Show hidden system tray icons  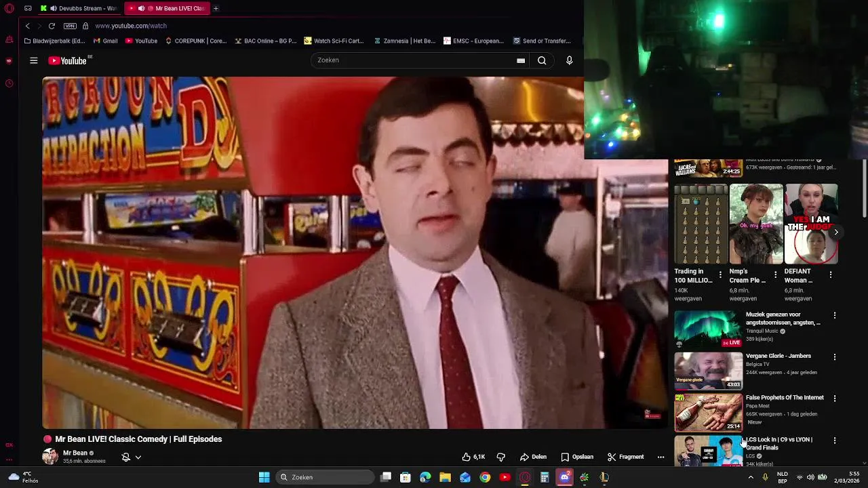(751, 477)
